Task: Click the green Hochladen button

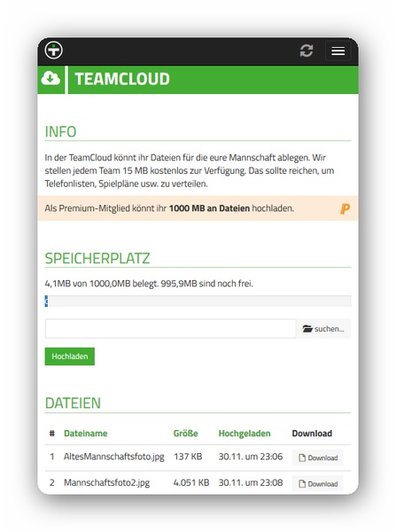Action: click(70, 356)
